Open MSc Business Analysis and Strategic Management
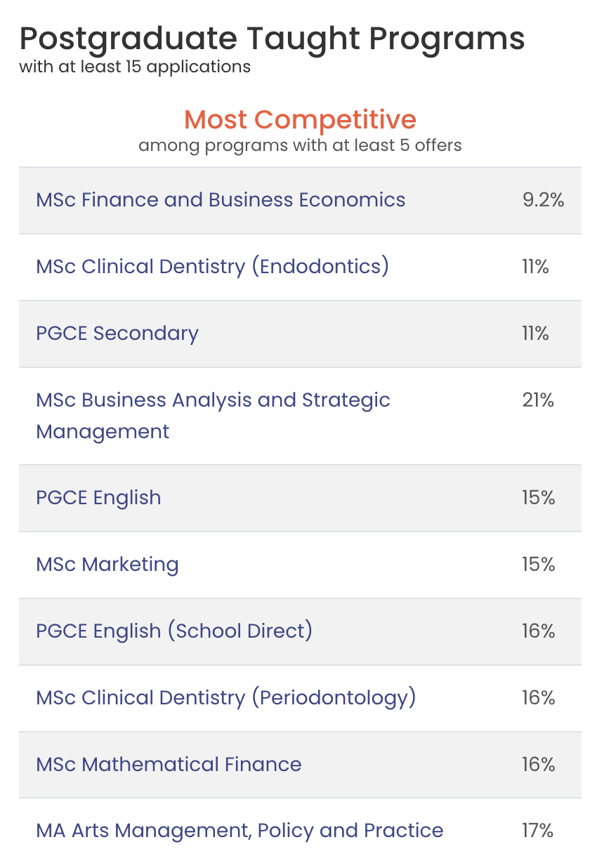Image resolution: width=597 pixels, height=868 pixels. [213, 400]
